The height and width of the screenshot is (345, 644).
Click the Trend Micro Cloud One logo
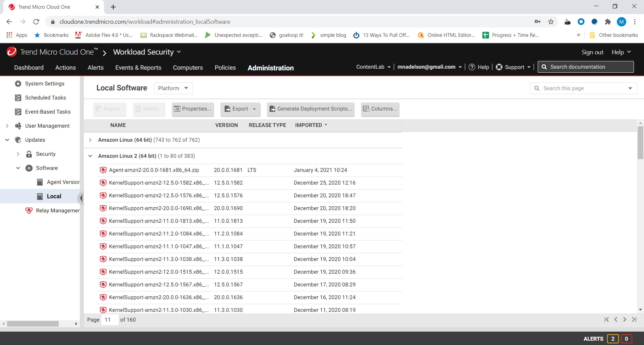(12, 52)
